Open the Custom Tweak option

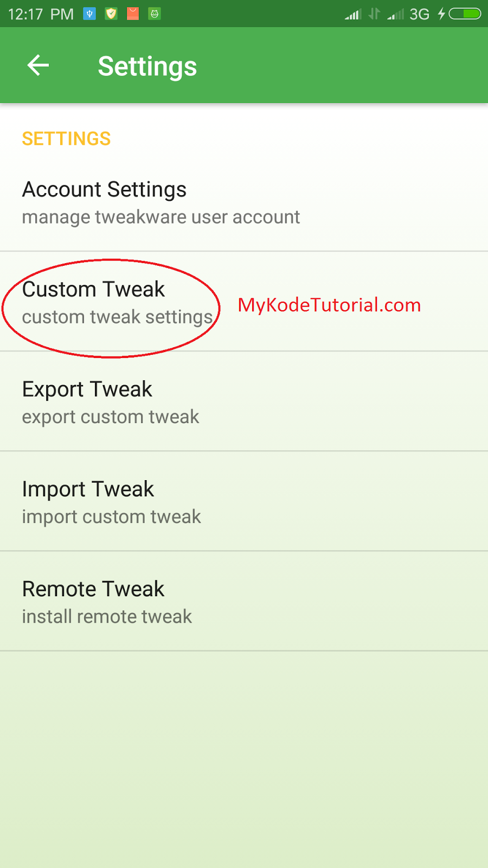[x=244, y=302]
